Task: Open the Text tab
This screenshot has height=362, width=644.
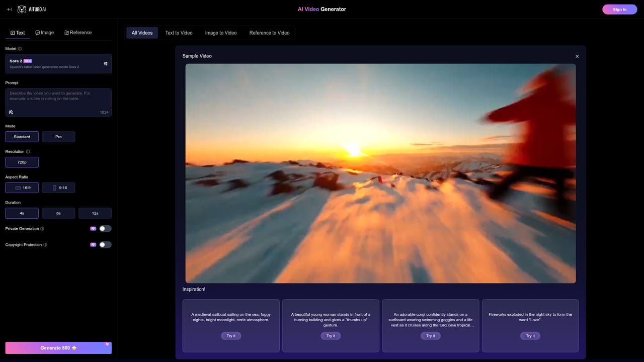Action: coord(18,33)
